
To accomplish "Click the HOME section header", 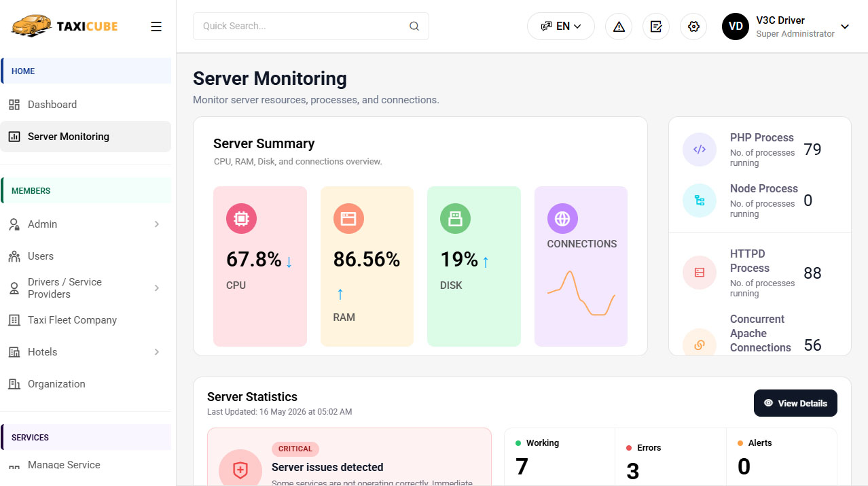I will pos(86,71).
